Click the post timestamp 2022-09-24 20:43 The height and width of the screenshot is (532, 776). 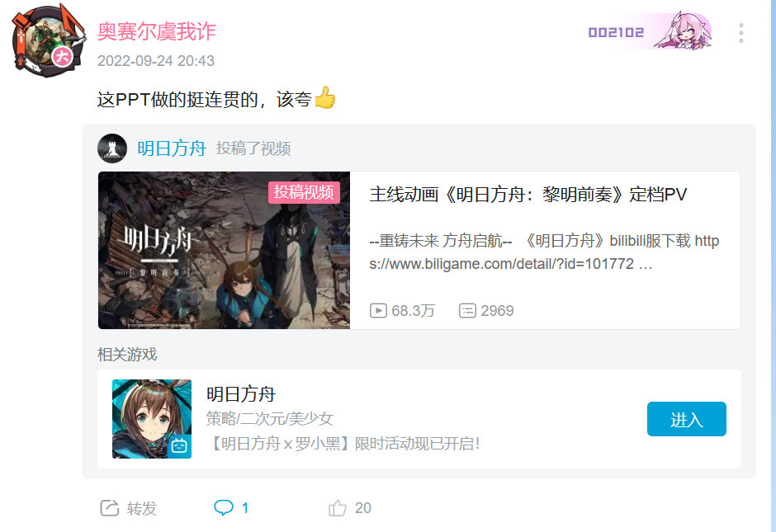click(x=156, y=61)
